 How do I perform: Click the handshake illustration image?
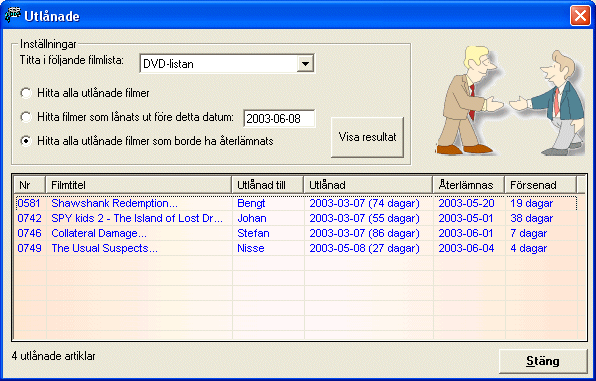point(509,101)
